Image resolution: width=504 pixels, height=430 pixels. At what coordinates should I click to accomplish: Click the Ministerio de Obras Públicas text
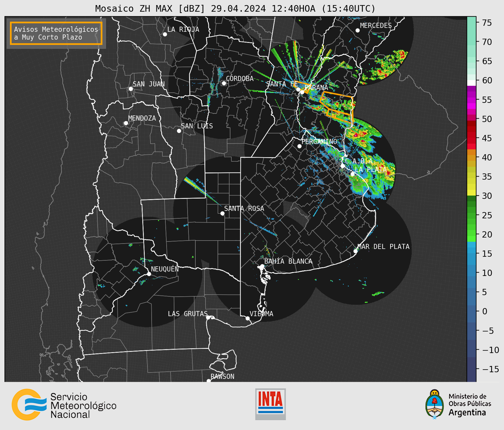tap(470, 400)
